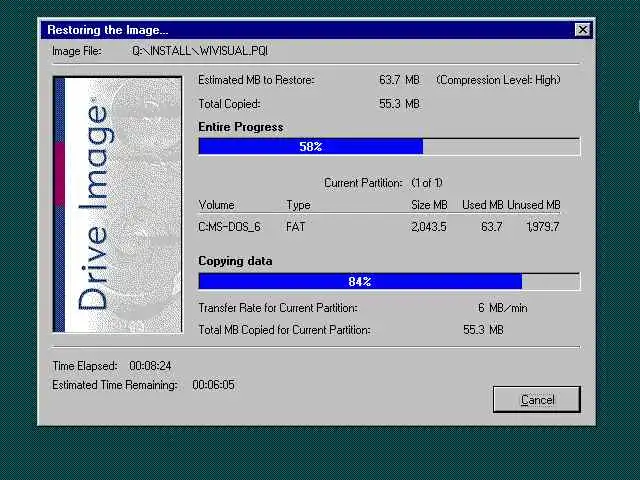Click the Drive Image logo banner

pyautogui.click(x=118, y=204)
